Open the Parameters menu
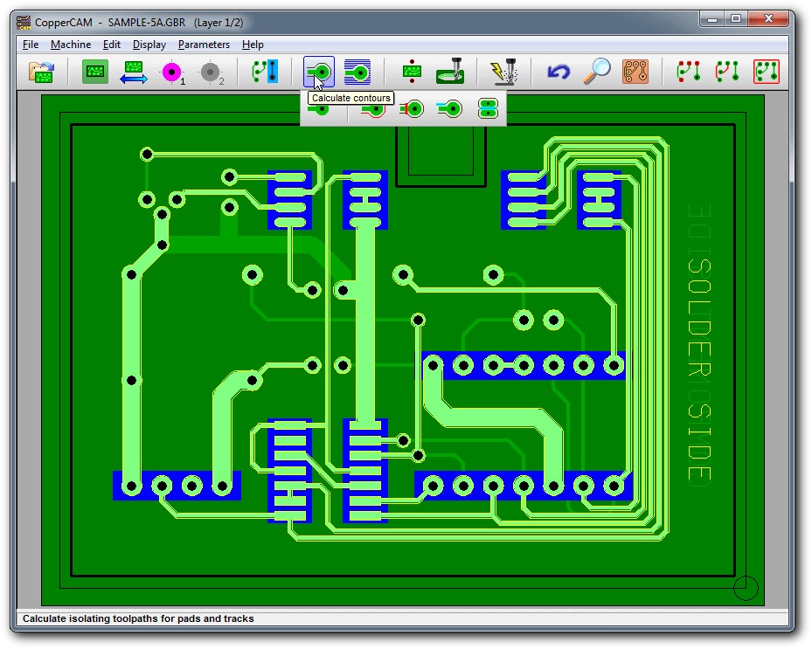The height and width of the screenshot is (649, 812). coord(204,45)
